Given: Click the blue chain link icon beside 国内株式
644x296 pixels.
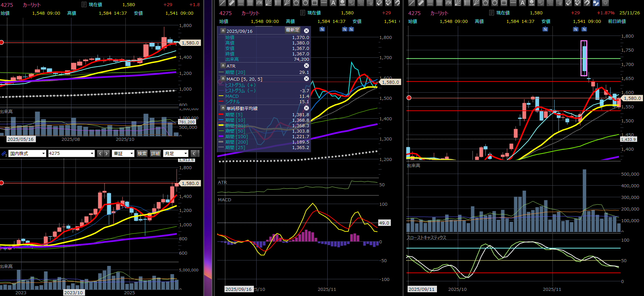Looking at the screenshot, I should 4,154.
